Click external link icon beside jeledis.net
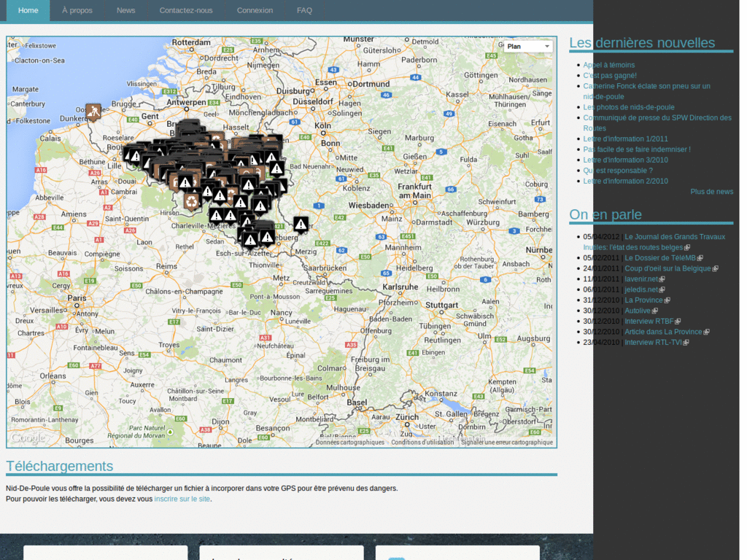Screen dimensions: 747x560 662,289
